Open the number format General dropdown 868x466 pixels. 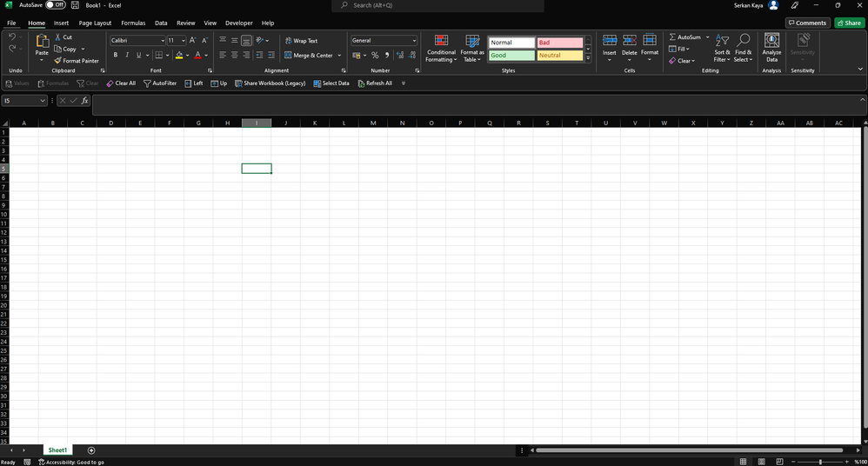pyautogui.click(x=414, y=40)
